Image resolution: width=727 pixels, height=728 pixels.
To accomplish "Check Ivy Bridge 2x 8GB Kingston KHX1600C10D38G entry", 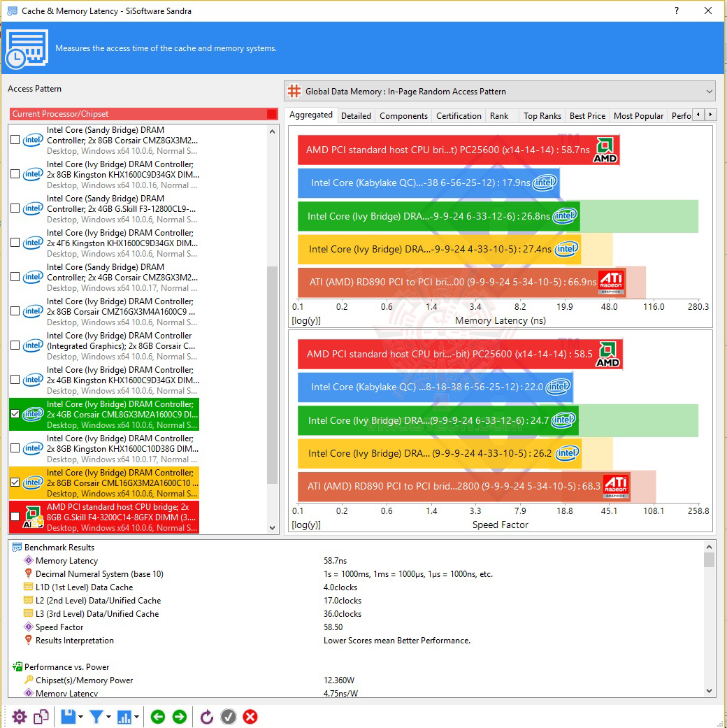I will [x=15, y=448].
